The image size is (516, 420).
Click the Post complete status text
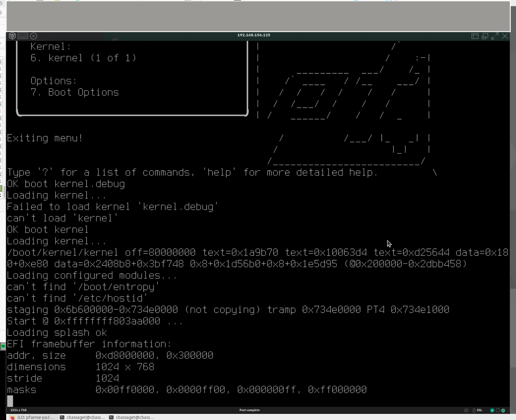pos(250,410)
